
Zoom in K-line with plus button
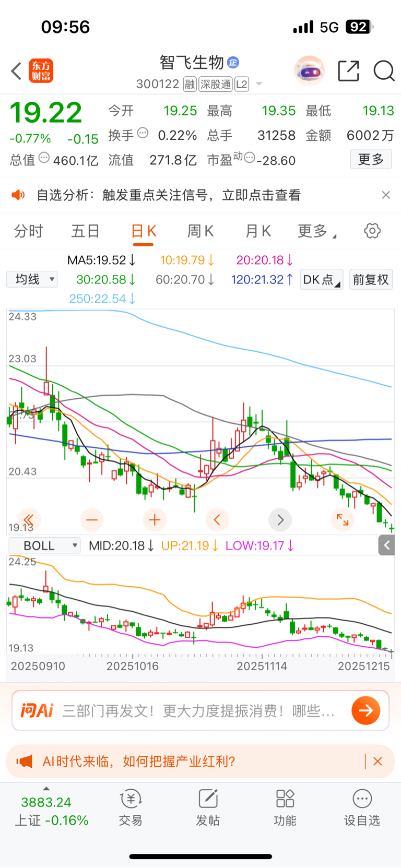[x=155, y=519]
